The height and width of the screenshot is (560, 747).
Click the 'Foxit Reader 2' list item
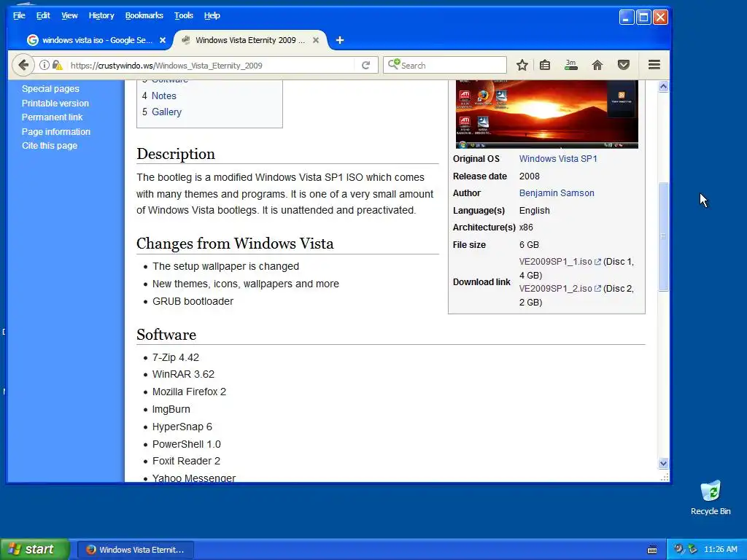pyautogui.click(x=186, y=462)
